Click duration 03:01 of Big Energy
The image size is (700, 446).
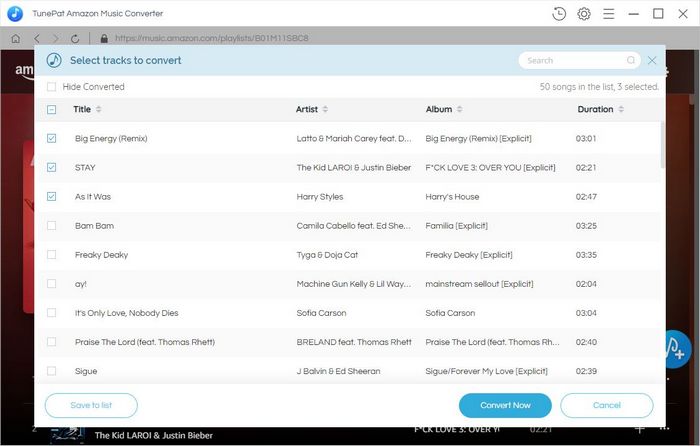tap(586, 138)
